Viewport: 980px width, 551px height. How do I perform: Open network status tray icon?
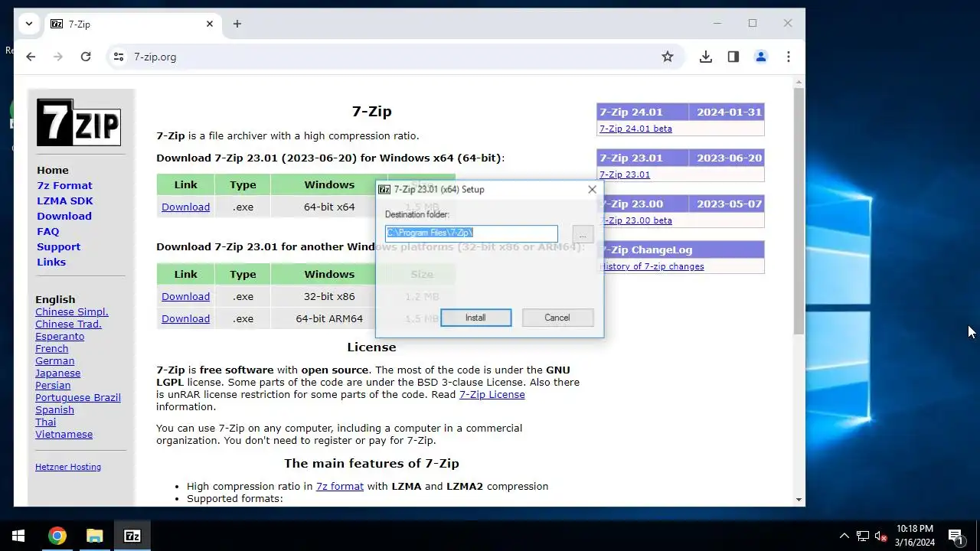point(863,536)
